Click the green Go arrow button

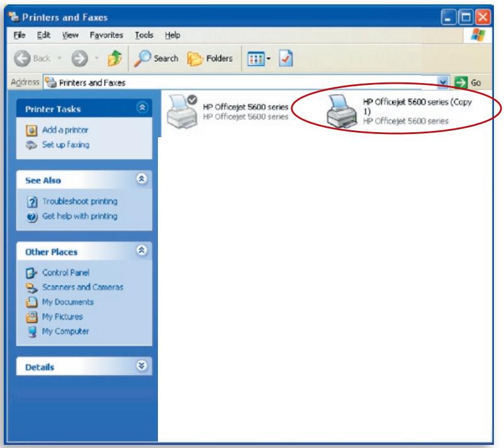click(x=461, y=82)
